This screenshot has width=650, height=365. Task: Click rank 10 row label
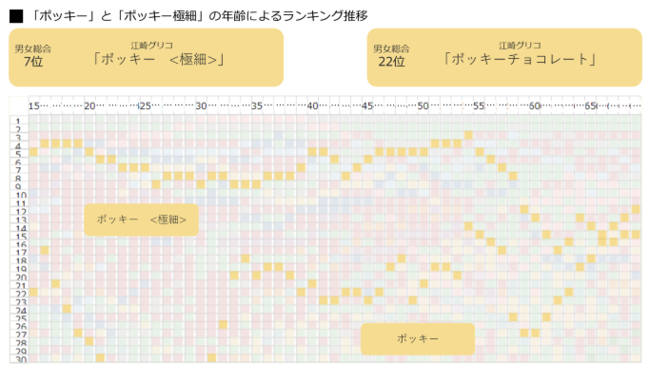21,195
